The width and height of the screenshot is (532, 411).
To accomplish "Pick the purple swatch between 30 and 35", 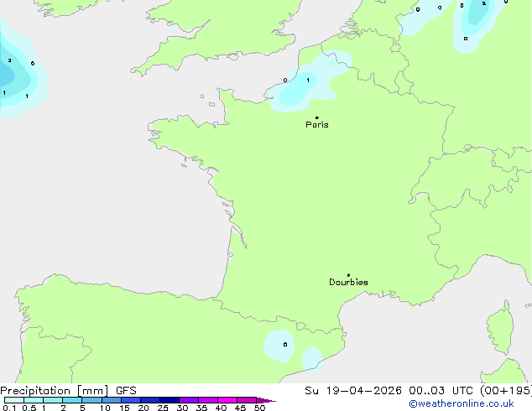I will click(x=189, y=400).
